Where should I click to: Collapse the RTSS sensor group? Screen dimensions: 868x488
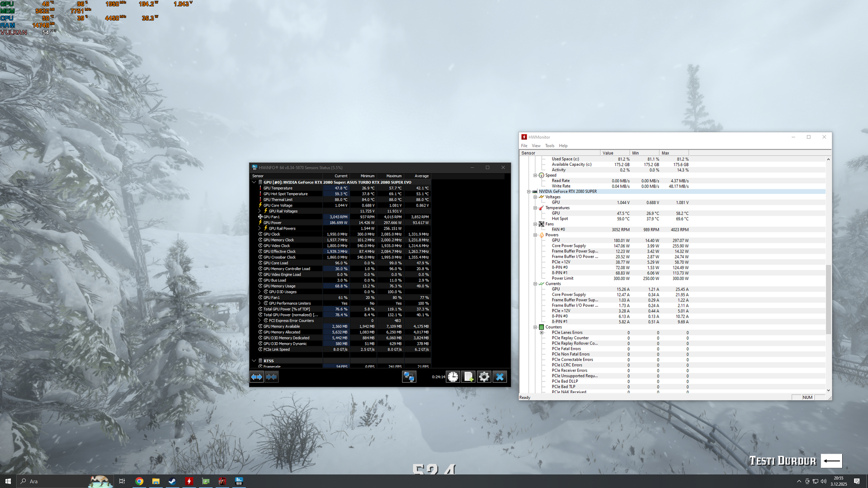point(254,361)
